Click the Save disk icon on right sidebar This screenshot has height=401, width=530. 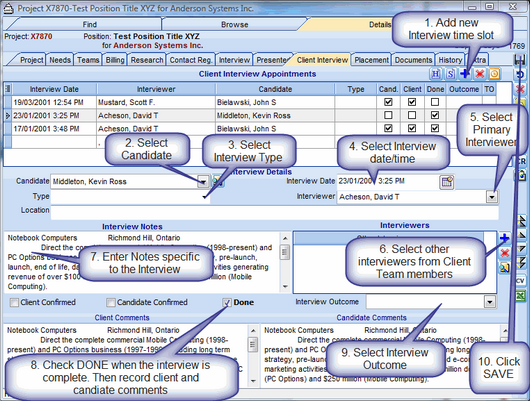coord(520,60)
